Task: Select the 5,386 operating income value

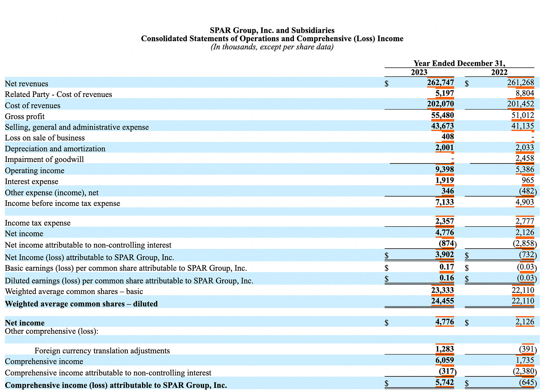Action: click(525, 169)
